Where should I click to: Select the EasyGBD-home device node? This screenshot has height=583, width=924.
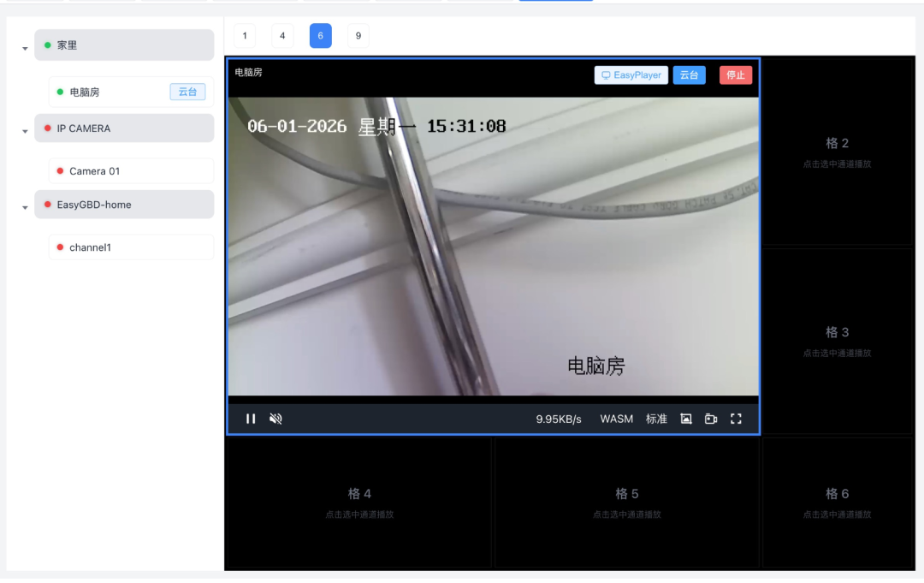click(124, 205)
